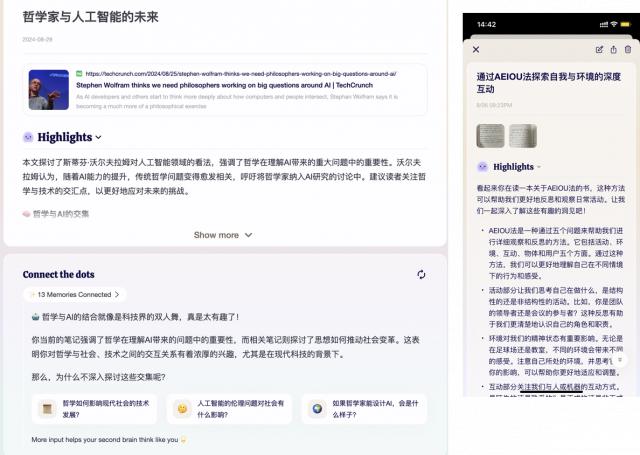Click the TechCrunch favicon in link card
This screenshot has height=455, width=640.
point(80,74)
